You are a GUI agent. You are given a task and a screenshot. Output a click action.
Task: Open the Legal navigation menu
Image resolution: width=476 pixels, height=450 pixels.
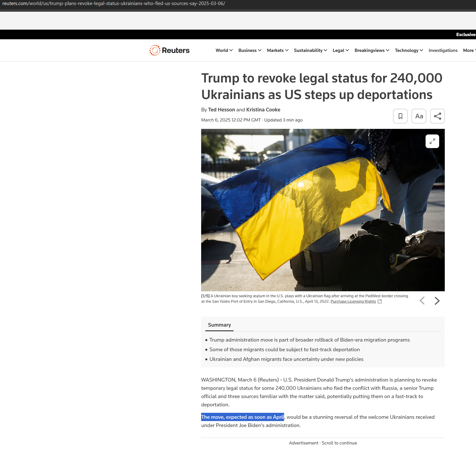341,50
